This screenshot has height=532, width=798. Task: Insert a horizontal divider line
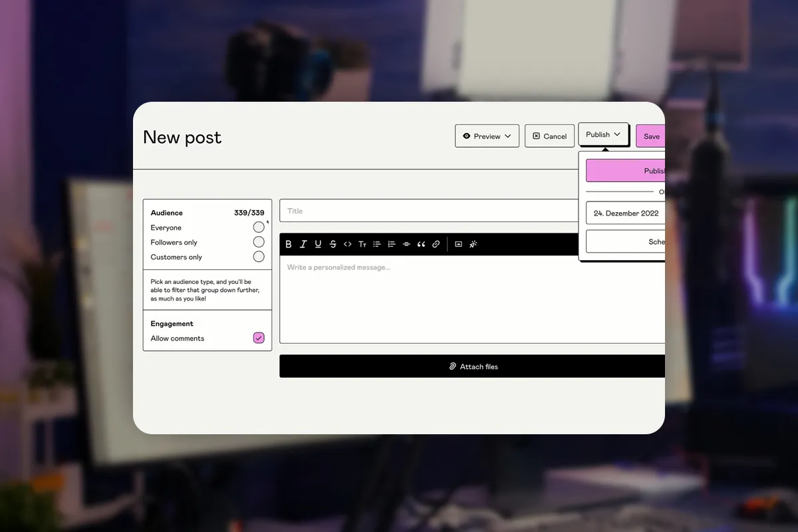coord(406,244)
